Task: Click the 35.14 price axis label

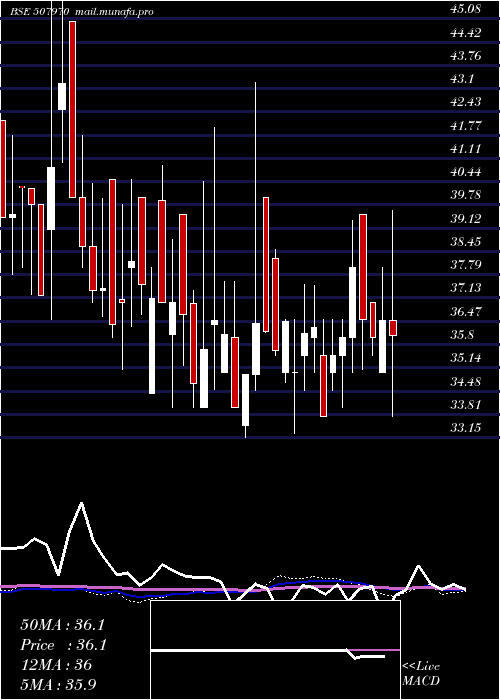Action: point(466,358)
